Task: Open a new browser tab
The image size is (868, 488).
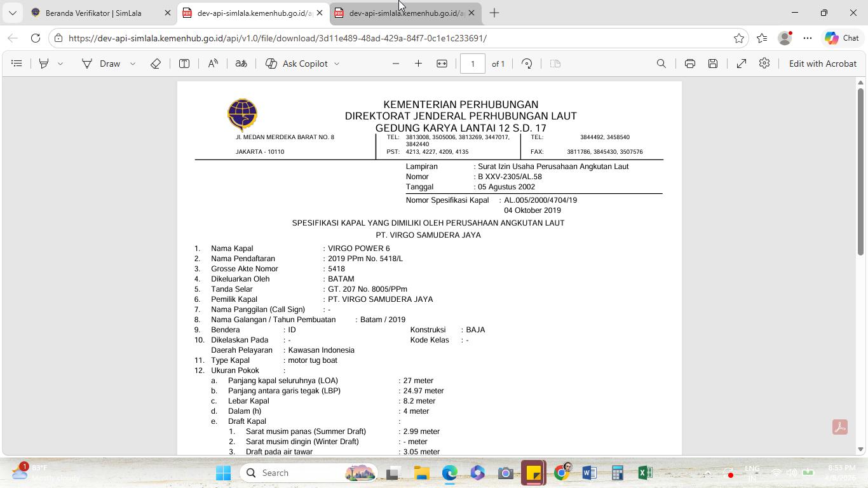Action: pyautogui.click(x=494, y=13)
